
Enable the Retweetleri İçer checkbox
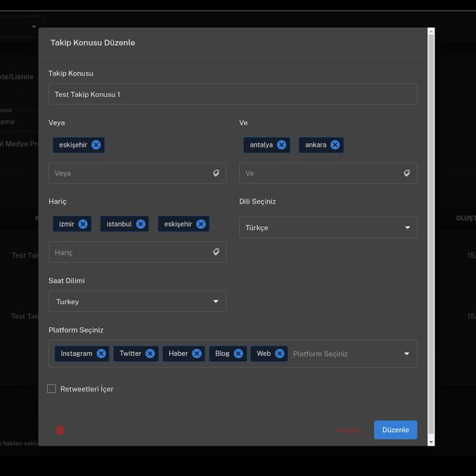coord(51,389)
